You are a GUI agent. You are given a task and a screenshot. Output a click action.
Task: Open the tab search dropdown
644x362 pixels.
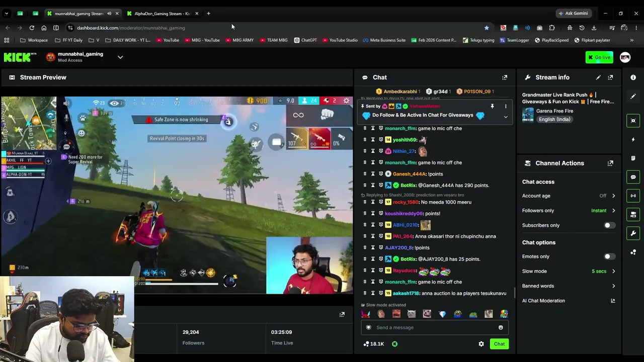(x=7, y=14)
